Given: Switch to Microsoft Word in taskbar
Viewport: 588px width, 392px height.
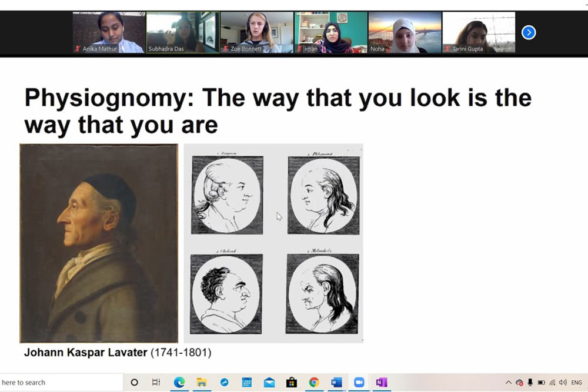Looking at the screenshot, I should point(337,382).
